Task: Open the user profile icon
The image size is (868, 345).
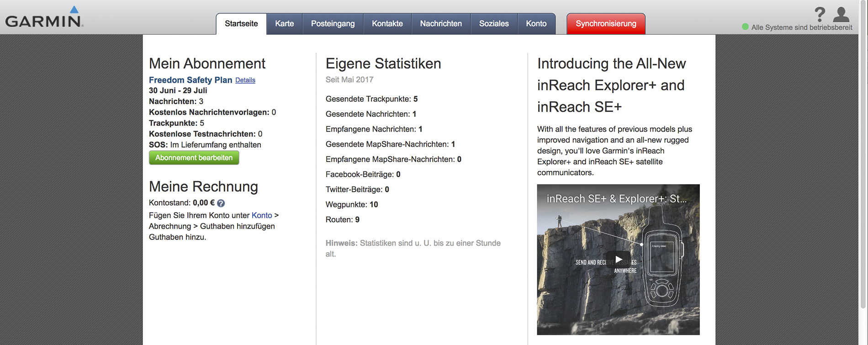Action: tap(841, 14)
